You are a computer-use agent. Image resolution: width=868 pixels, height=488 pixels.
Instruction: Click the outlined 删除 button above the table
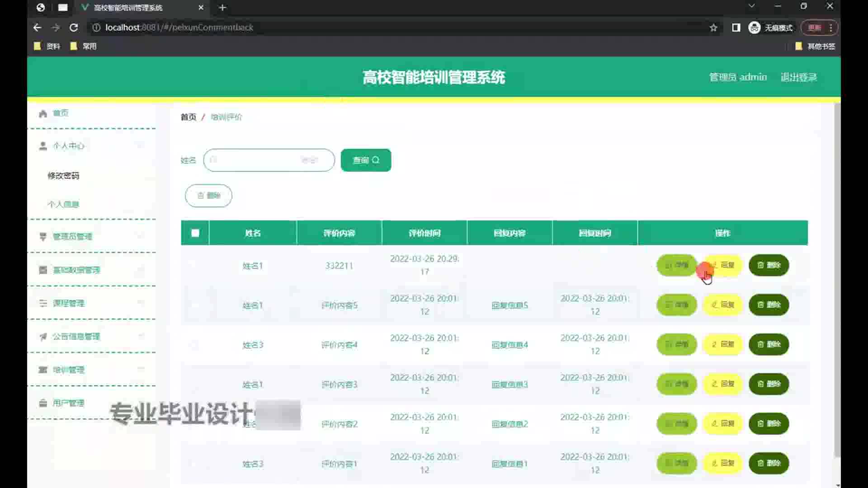(x=208, y=196)
